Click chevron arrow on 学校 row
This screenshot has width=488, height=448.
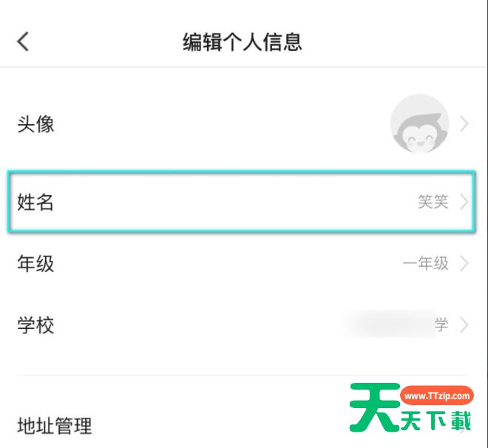point(464,325)
